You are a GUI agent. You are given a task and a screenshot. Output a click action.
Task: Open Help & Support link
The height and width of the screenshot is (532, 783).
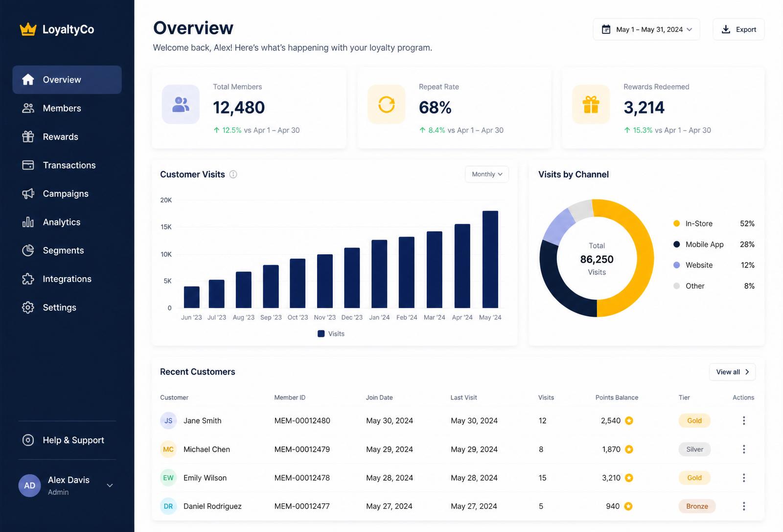[x=67, y=440]
